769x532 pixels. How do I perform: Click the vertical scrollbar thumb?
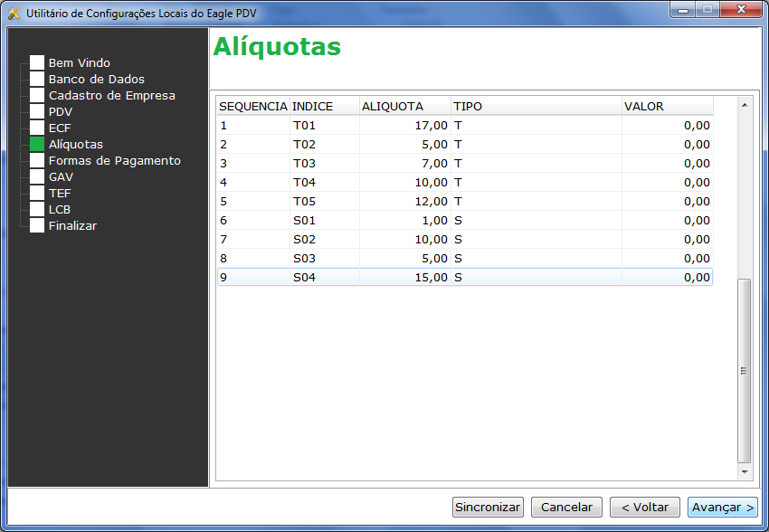click(x=745, y=371)
